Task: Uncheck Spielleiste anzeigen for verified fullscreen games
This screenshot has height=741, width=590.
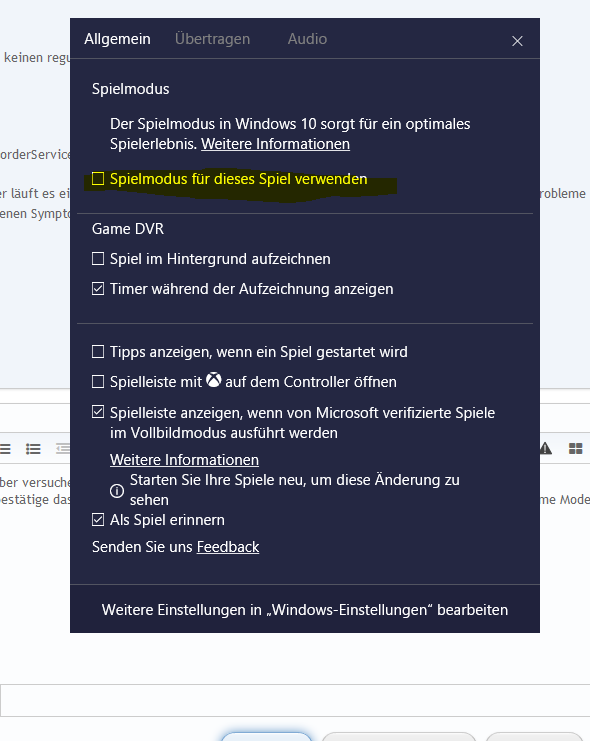Action: pos(98,412)
